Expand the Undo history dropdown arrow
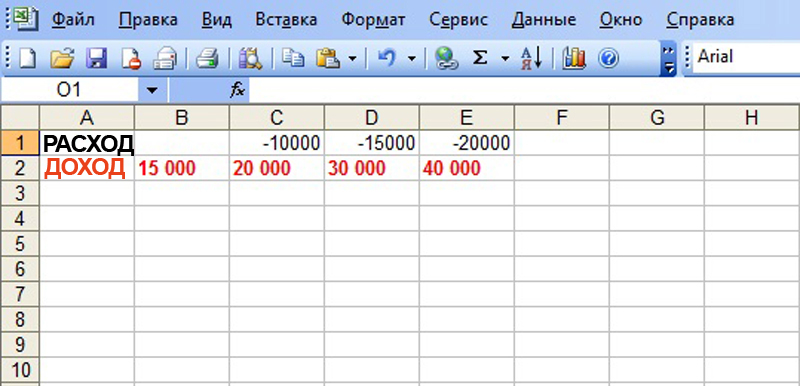 (x=411, y=58)
